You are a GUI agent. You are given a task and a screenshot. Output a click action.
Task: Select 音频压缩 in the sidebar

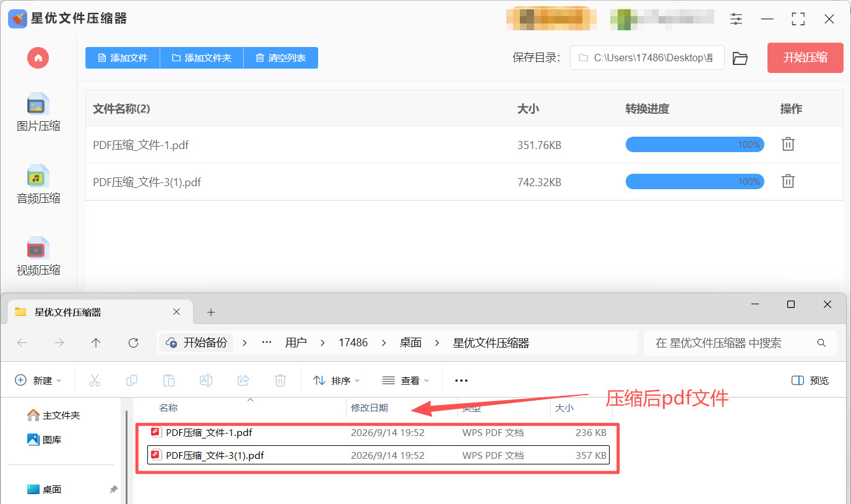38,186
